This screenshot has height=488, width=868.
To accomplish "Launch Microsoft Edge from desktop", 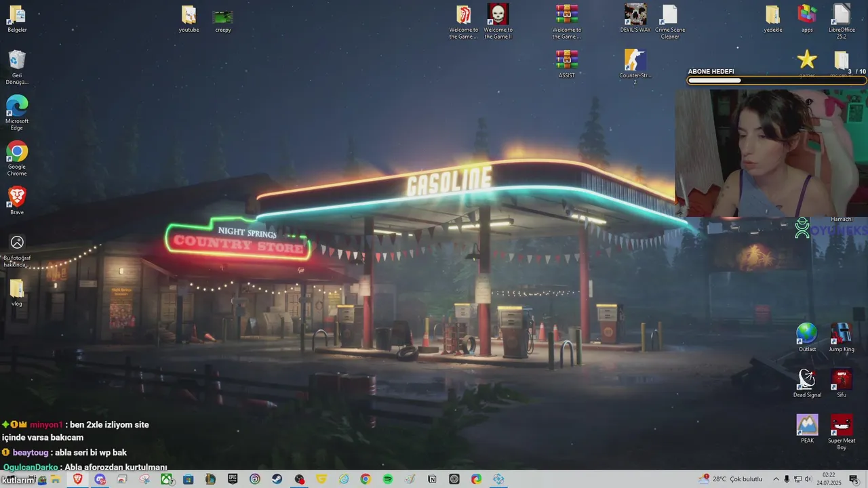I will (17, 113).
